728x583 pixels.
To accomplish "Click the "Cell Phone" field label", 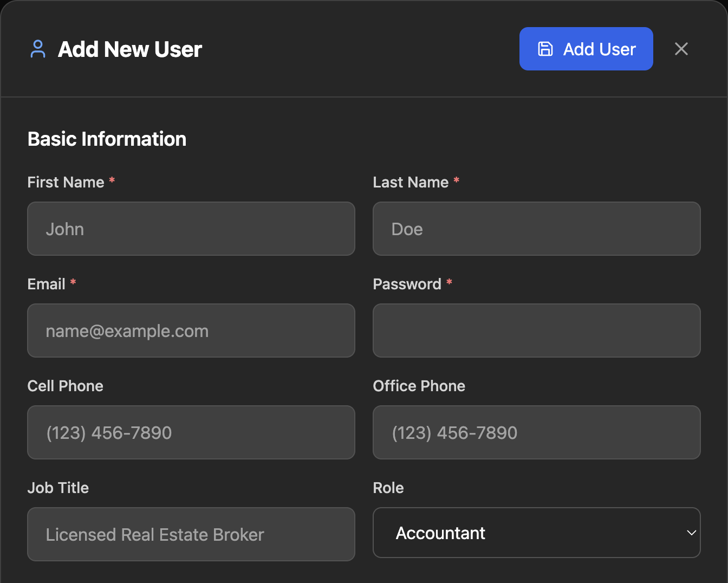I will (66, 386).
